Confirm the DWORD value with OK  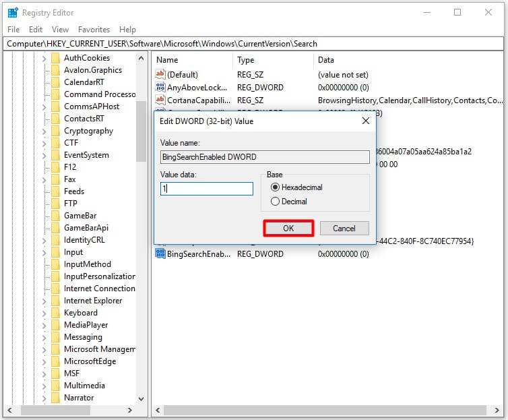(x=288, y=228)
